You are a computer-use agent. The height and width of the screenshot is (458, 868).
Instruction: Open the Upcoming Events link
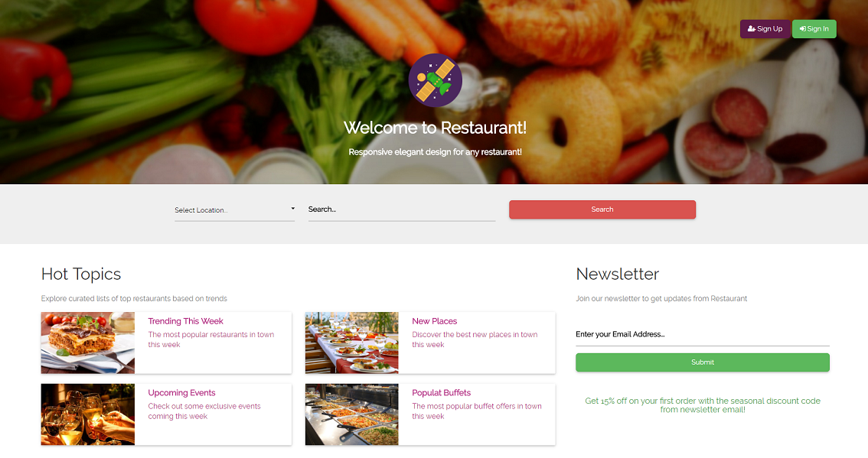pyautogui.click(x=181, y=393)
